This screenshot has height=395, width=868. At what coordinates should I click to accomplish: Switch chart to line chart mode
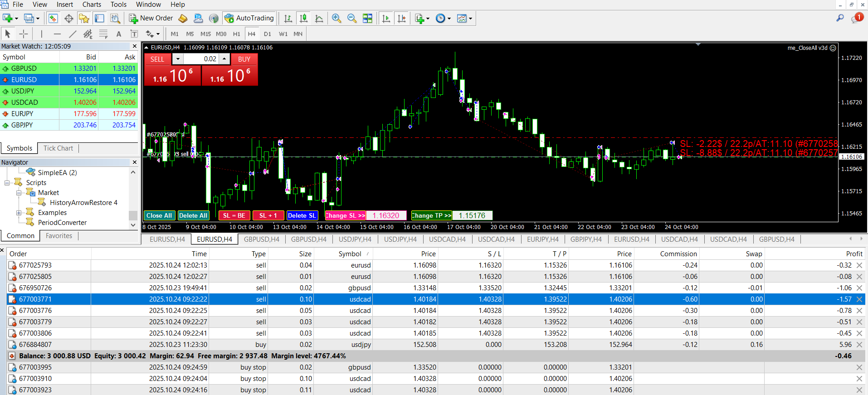(x=319, y=18)
